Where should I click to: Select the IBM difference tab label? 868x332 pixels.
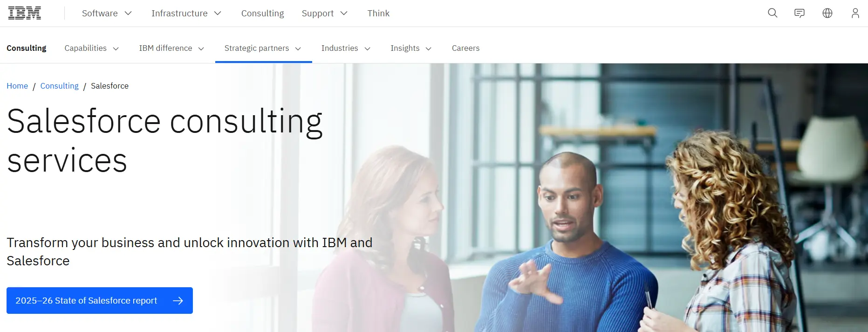tap(165, 48)
